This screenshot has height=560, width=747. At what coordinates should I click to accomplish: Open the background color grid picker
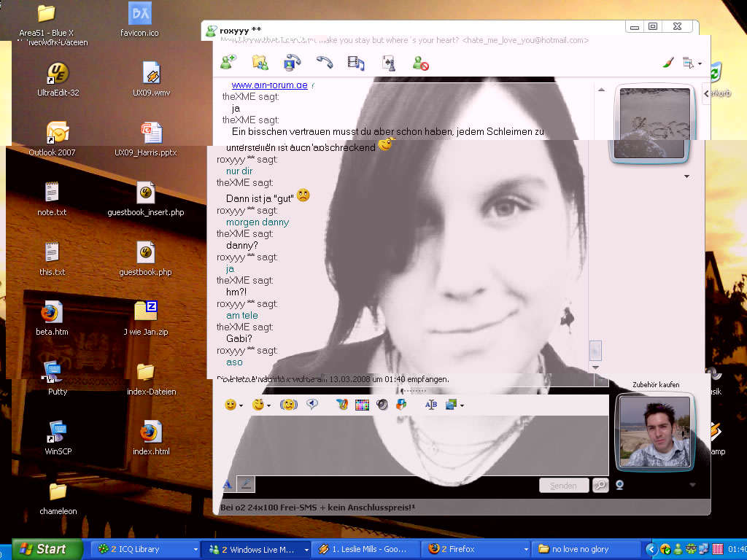point(362,405)
